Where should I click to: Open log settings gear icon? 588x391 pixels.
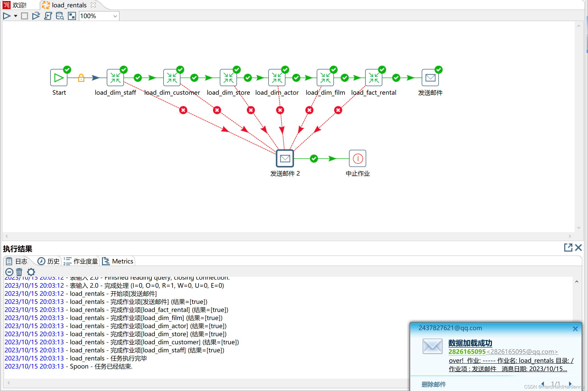click(31, 272)
